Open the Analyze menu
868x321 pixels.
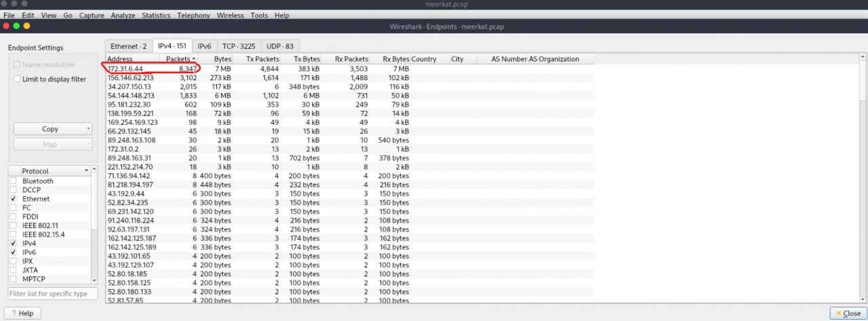coord(123,15)
